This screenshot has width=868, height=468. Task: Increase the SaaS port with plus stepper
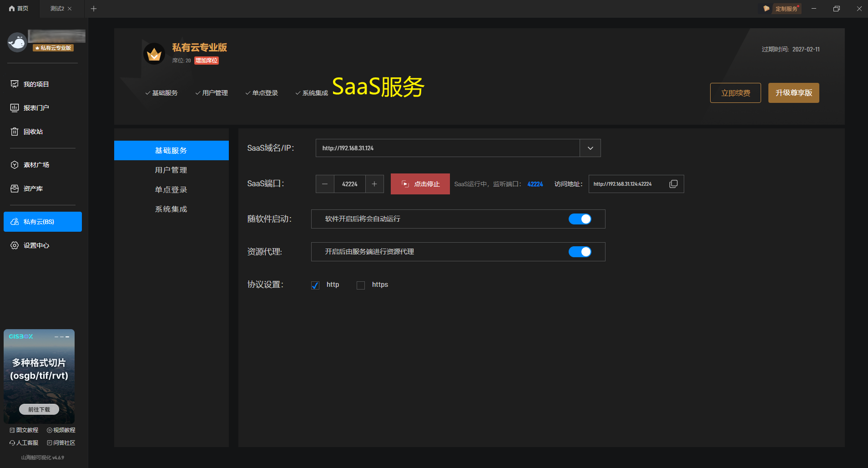(374, 183)
